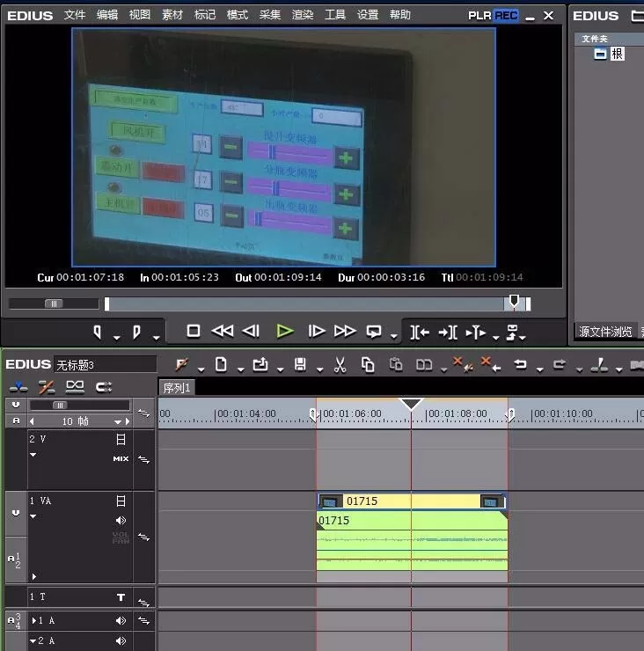Collapse the 2 V track disclosure arrow
Image resolution: width=644 pixels, height=651 pixels.
pyautogui.click(x=33, y=455)
